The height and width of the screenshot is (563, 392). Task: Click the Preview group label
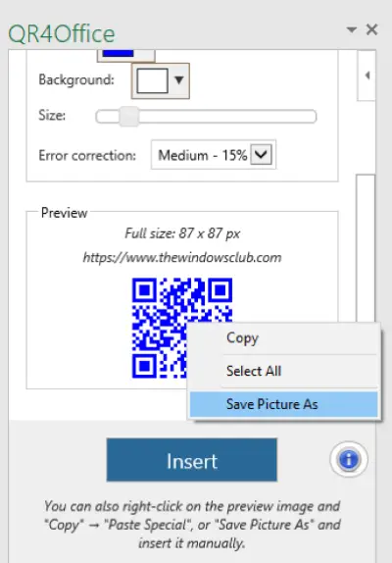pyautogui.click(x=65, y=213)
